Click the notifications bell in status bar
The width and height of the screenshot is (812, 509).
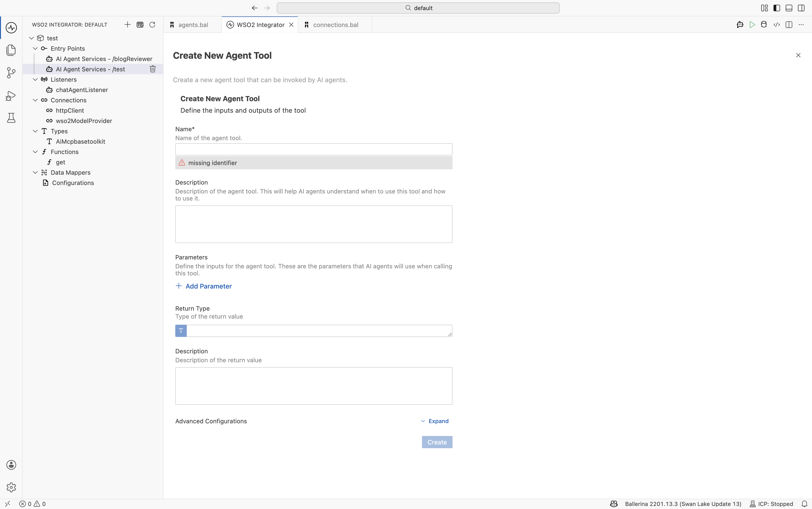tap(804, 504)
